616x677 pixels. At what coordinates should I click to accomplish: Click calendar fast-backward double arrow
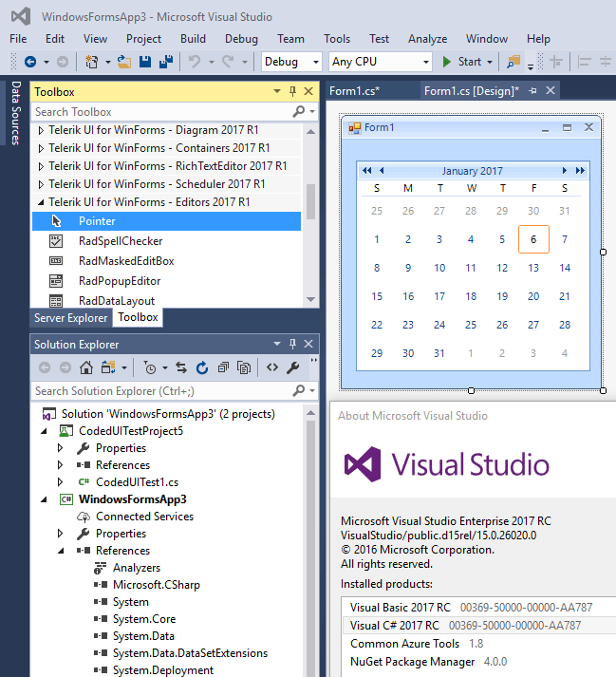(x=367, y=171)
